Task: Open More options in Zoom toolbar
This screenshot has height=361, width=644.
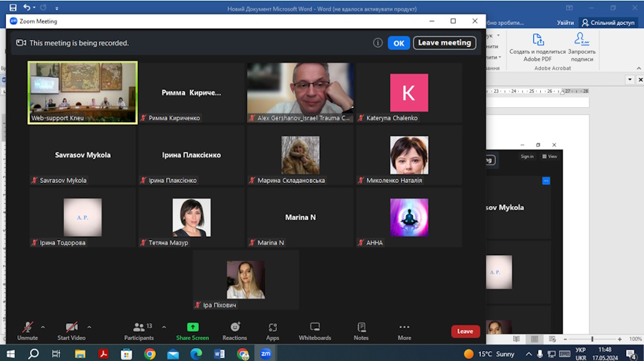Action: (404, 331)
